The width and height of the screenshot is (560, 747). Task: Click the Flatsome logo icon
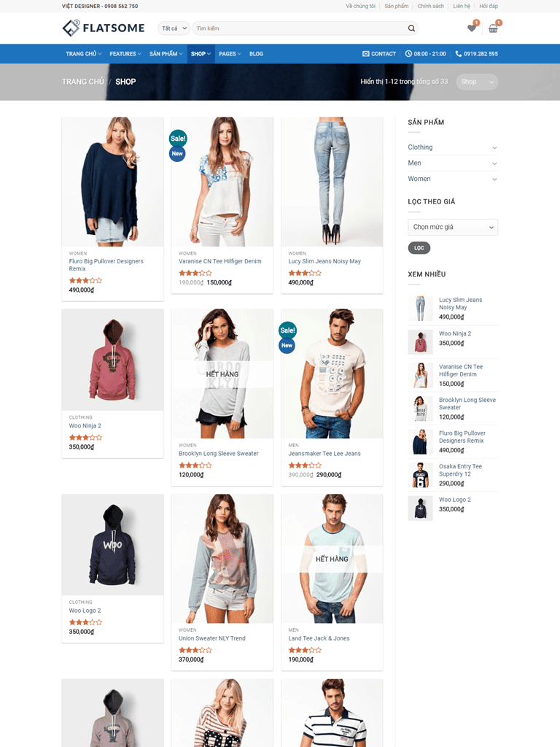(x=71, y=28)
